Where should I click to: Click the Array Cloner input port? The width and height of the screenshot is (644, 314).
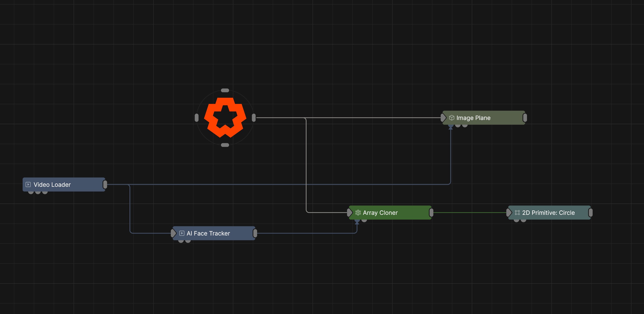tap(350, 213)
